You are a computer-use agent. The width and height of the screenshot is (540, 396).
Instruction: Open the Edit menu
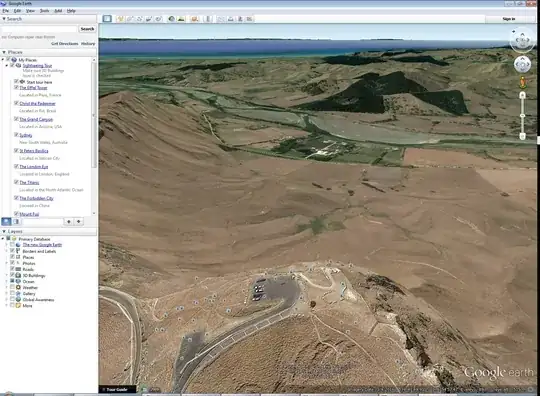click(x=17, y=11)
